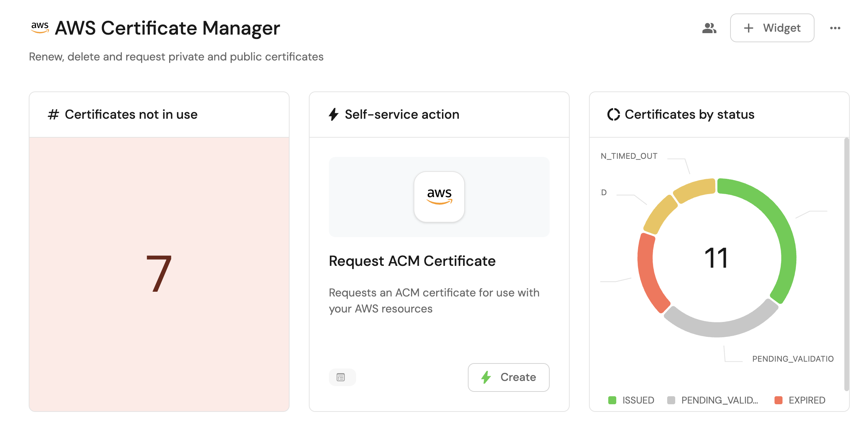
Task: Click the hash icon on Certificates not in use
Action: pos(53,114)
